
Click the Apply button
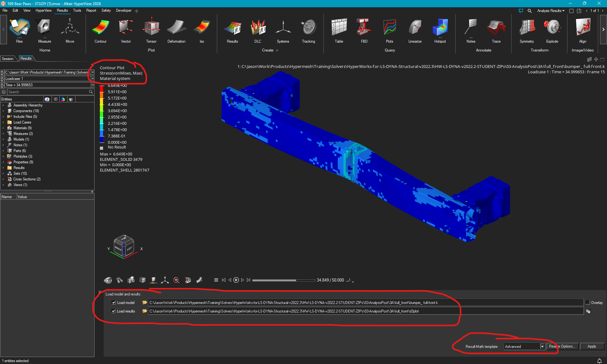tap(592, 346)
